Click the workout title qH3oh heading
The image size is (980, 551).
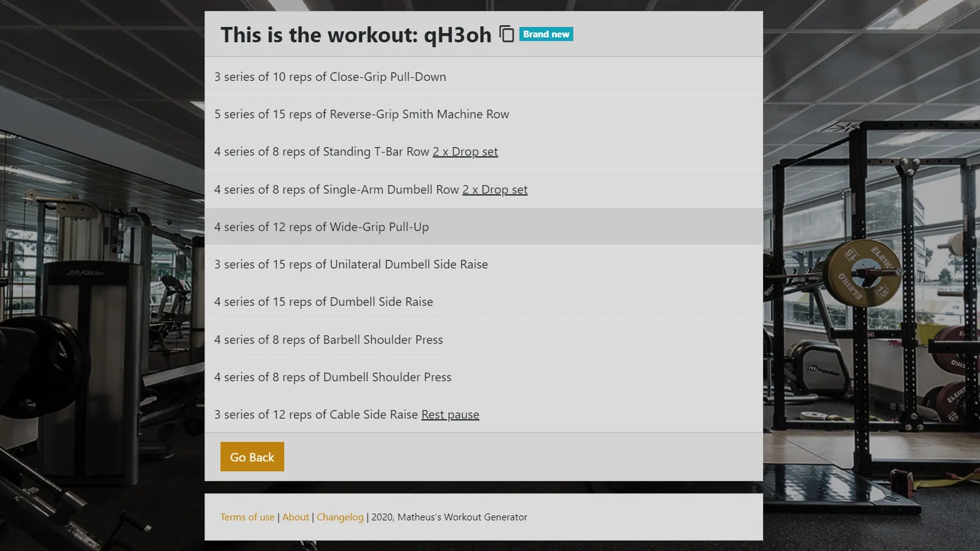356,35
